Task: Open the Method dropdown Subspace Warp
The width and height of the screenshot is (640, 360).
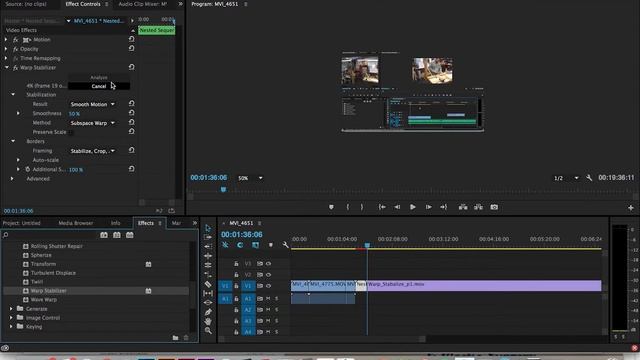Action: click(92, 123)
